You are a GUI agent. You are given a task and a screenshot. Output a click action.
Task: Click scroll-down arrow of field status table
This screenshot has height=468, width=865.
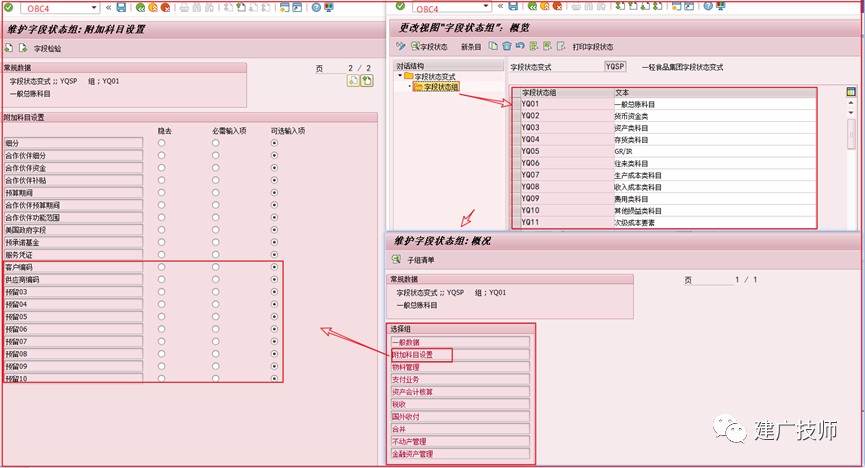coord(851,113)
